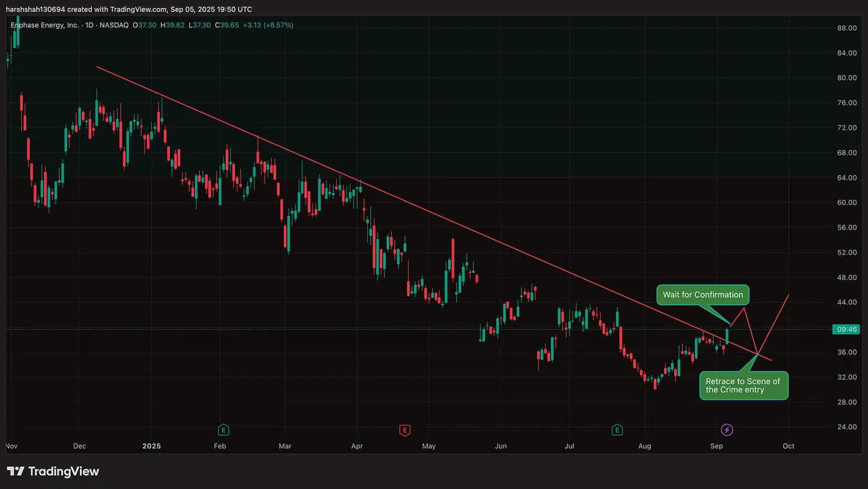Screen dimensions: 868x489
Task: Click the 36.00 price axis label
Action: [x=846, y=352]
